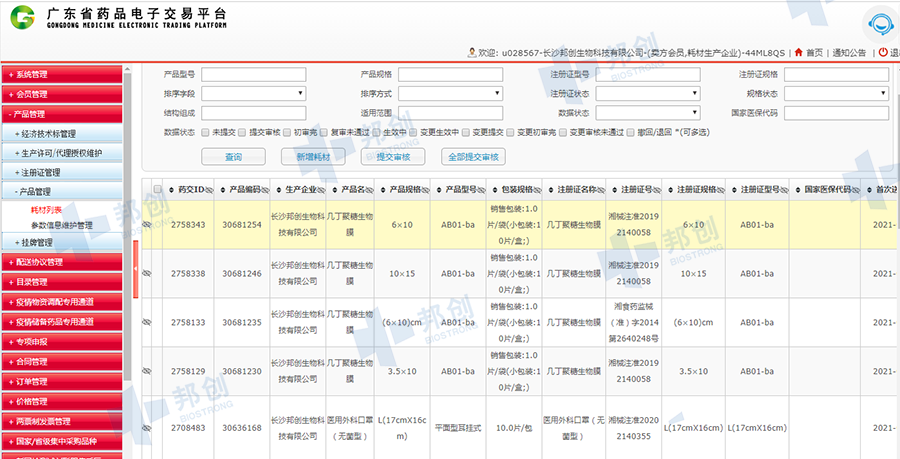Click the link icon on row 2758133
Screen dimensions: 900x459
(147, 321)
